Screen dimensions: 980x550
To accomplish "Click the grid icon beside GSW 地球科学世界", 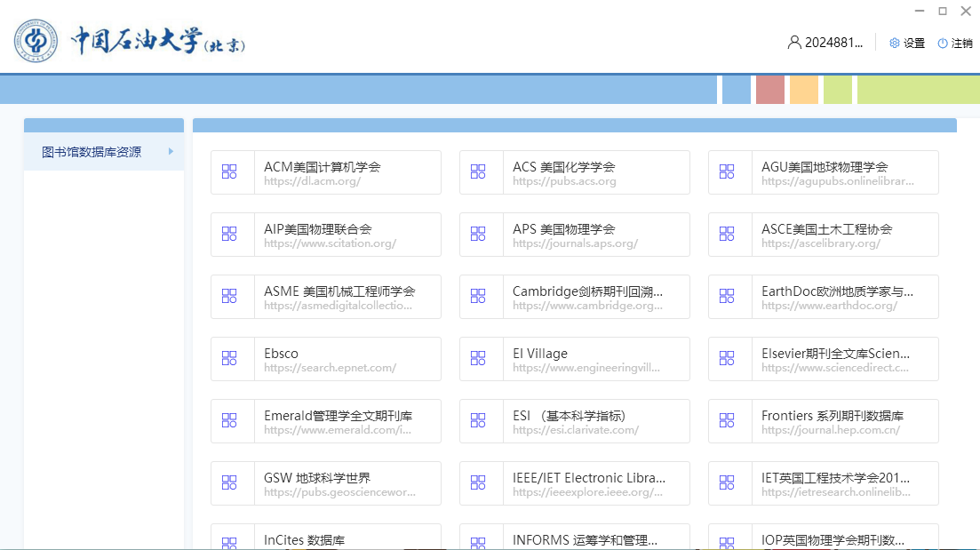I will (229, 483).
